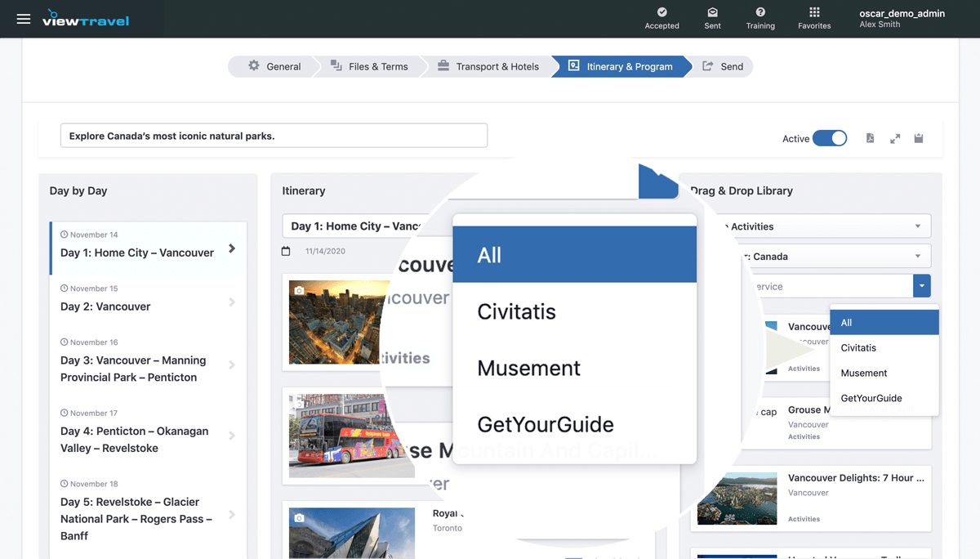Select Day 1: Home City – Vancouver

tap(149, 248)
